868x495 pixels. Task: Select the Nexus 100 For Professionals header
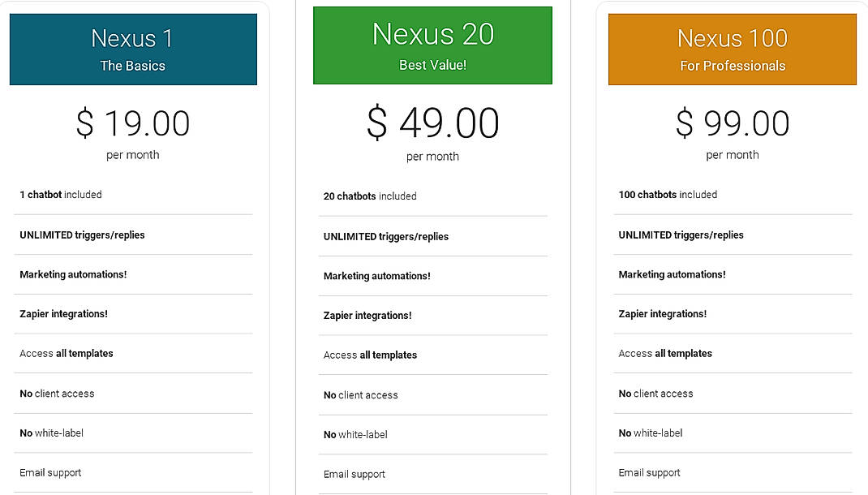point(732,49)
